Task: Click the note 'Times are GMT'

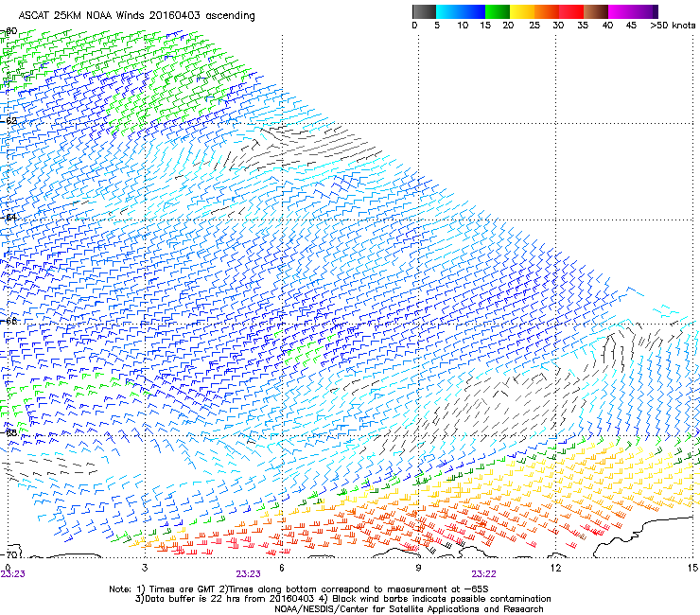Action: click(x=184, y=589)
